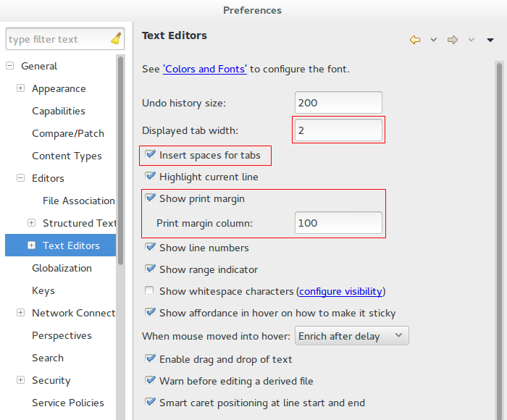Open the back history dropdown chevron
The height and width of the screenshot is (420, 507).
[434, 40]
